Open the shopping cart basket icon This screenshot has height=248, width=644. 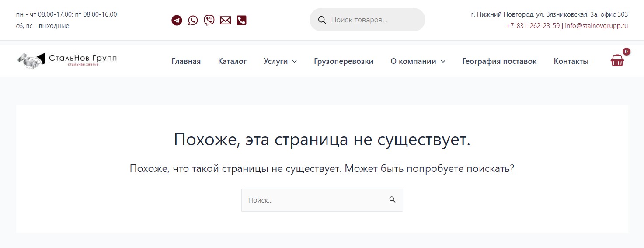point(617,60)
